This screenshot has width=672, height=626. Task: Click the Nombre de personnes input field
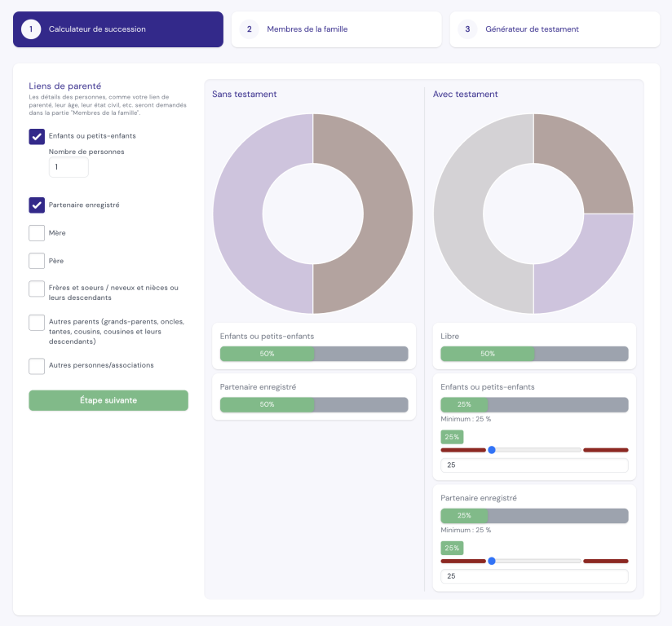[x=69, y=167]
